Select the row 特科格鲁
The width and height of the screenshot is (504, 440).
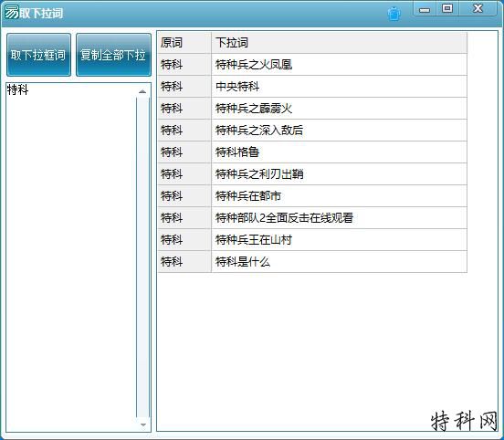[312, 152]
